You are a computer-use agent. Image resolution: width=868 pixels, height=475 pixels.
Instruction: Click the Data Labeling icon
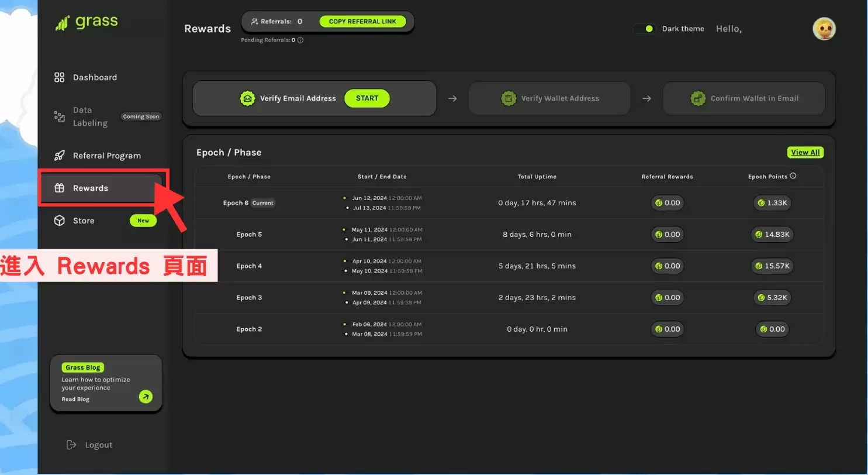[x=59, y=116]
